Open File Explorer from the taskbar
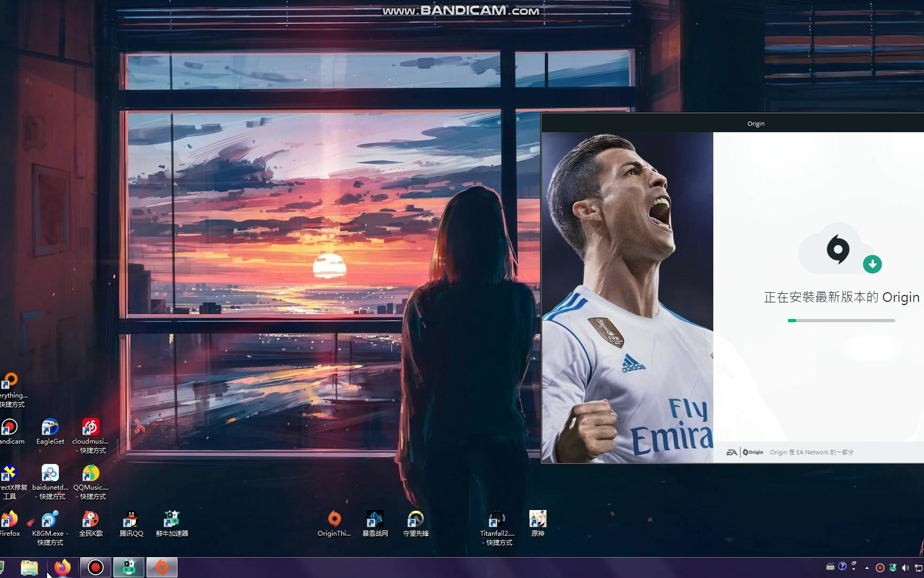 click(29, 567)
